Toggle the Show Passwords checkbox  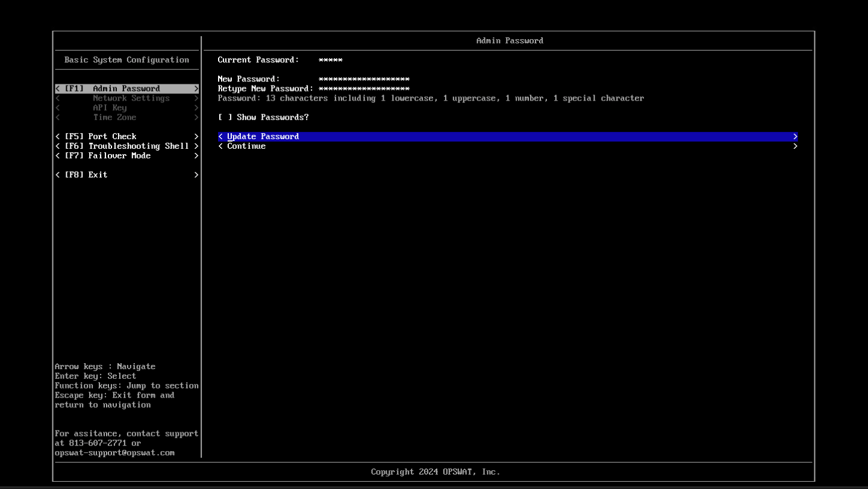pyautogui.click(x=225, y=117)
